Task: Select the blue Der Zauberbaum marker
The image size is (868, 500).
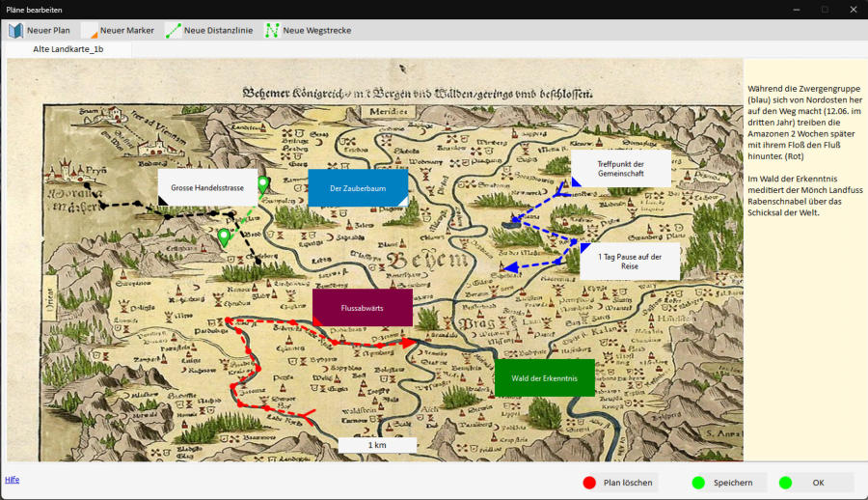Action: point(358,188)
